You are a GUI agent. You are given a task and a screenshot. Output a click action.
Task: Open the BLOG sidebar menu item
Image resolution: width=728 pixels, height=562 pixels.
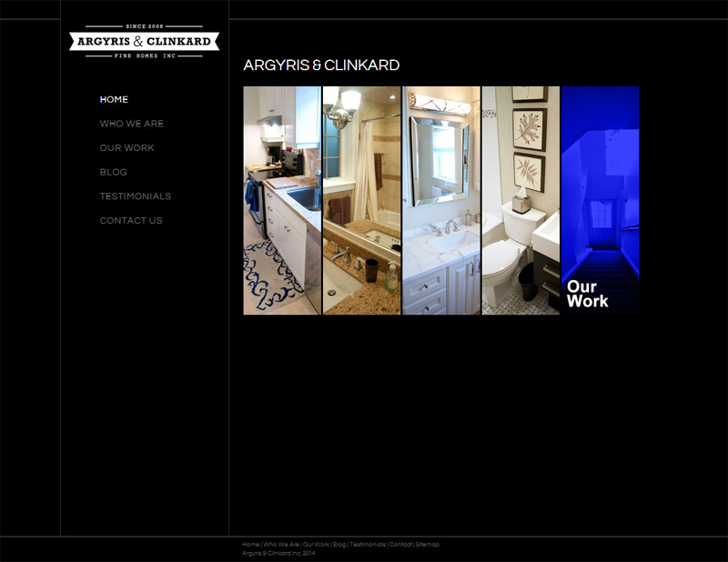[x=114, y=172]
